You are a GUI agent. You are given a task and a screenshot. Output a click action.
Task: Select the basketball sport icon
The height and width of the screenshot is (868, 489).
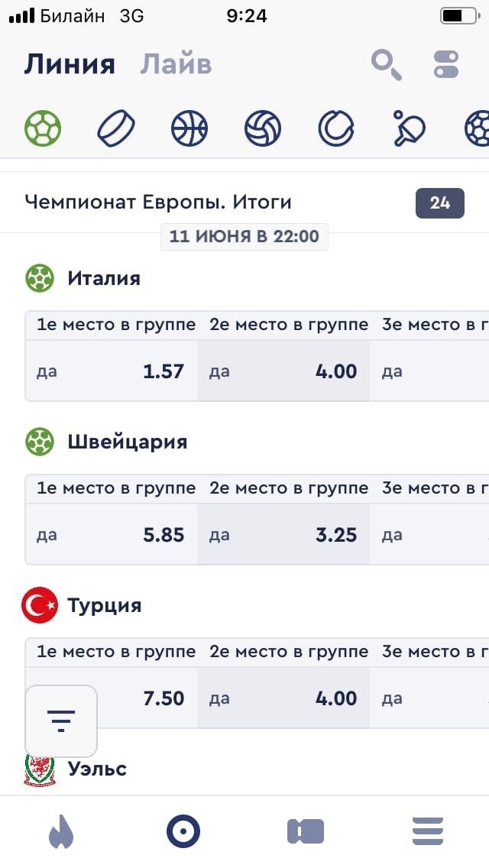tap(189, 128)
